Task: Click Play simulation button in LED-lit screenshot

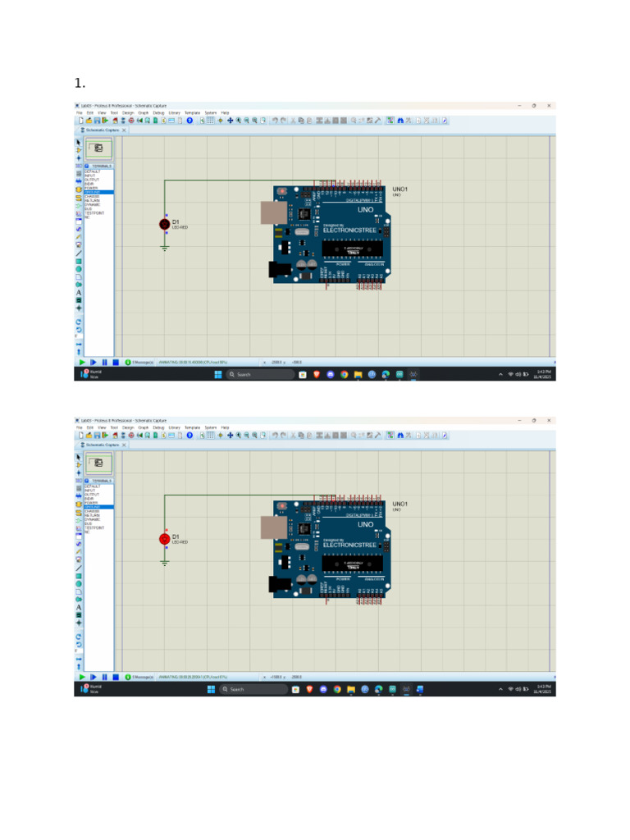Action: point(82,677)
